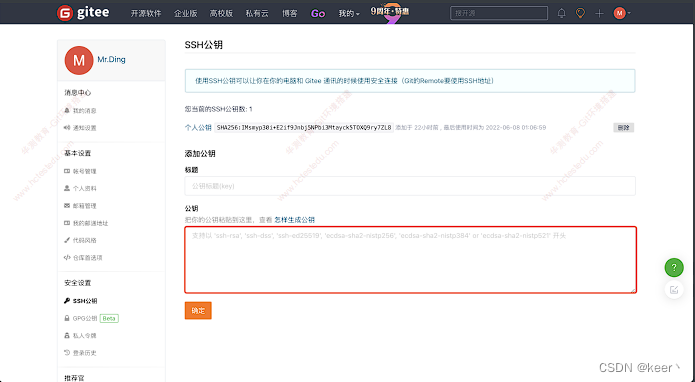Open 我的邮递地址 in the sidebar
The image size is (695, 382).
(86, 223)
